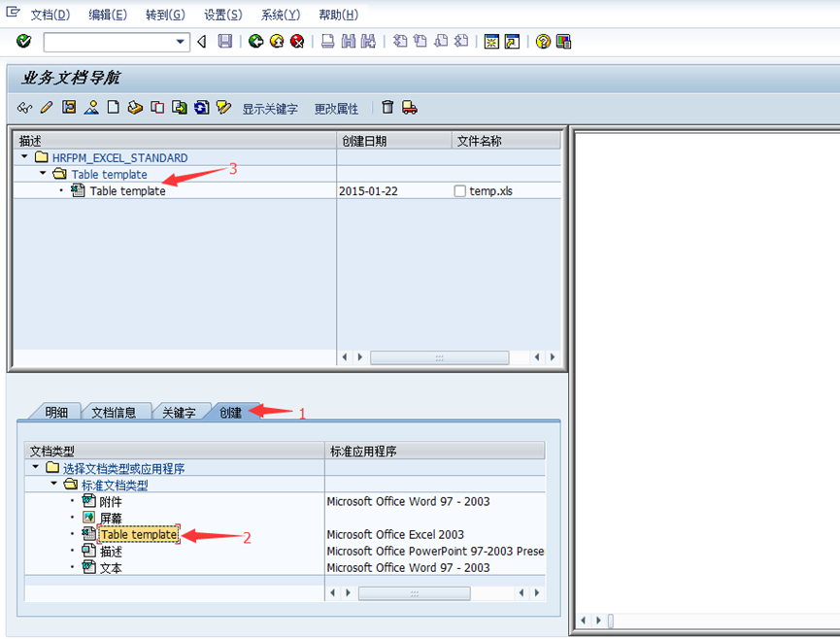The height and width of the screenshot is (639, 840).
Task: Click the blank new document icon
Action: [x=113, y=107]
